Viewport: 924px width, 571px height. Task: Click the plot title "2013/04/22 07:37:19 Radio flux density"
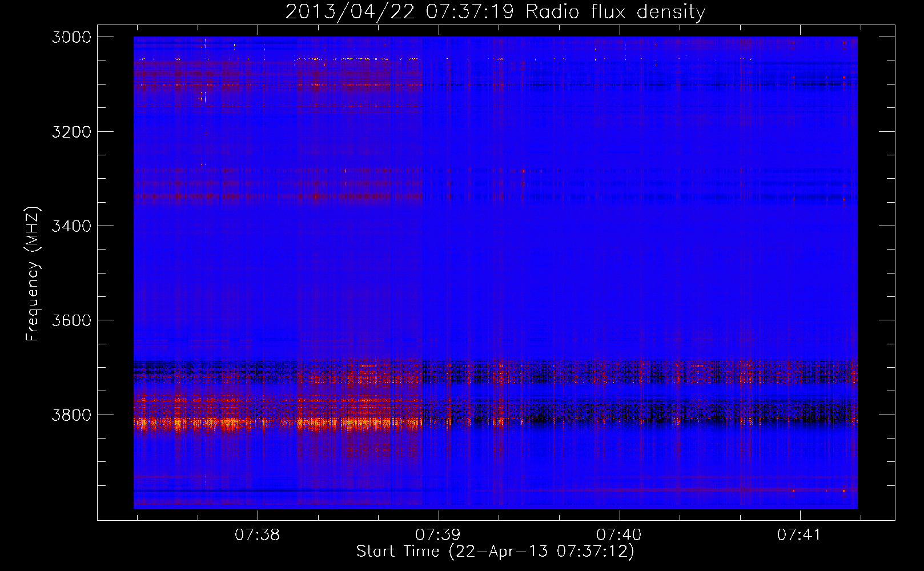pyautogui.click(x=495, y=11)
